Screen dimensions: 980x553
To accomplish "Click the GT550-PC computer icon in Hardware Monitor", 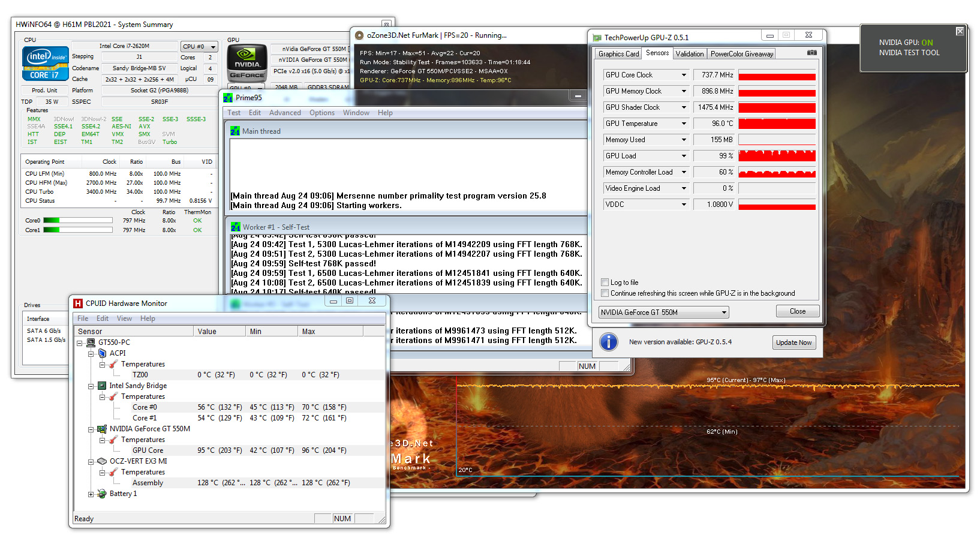I will coord(91,342).
